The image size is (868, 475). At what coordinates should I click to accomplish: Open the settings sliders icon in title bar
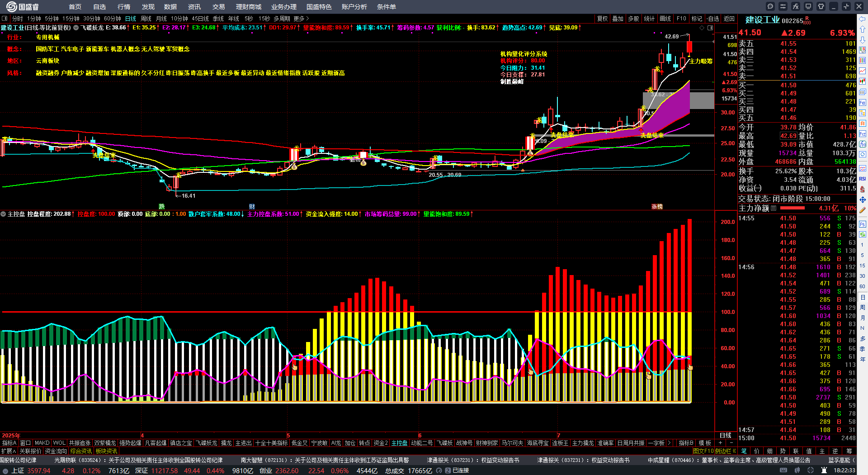pos(783,6)
